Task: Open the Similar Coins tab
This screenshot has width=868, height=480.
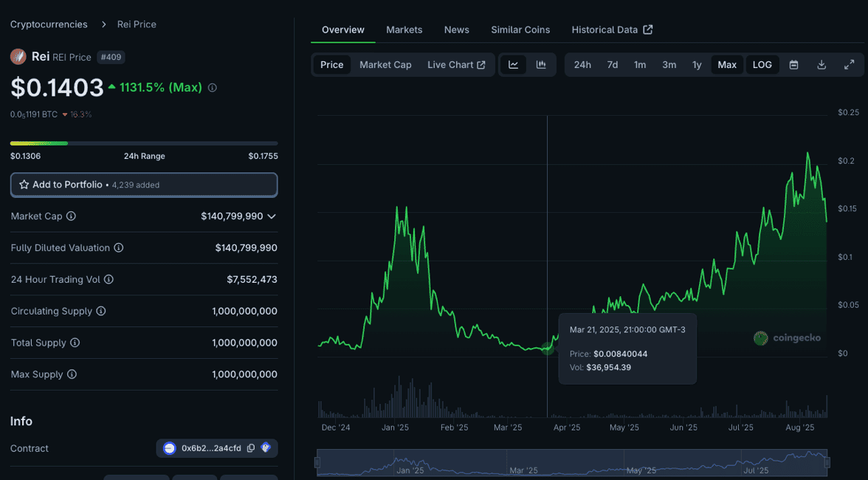Action: pyautogui.click(x=520, y=30)
